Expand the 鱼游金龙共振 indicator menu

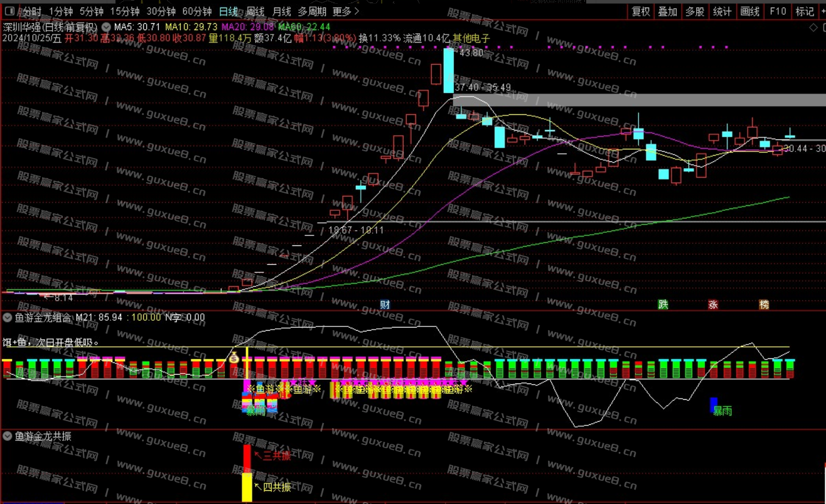[x=8, y=436]
